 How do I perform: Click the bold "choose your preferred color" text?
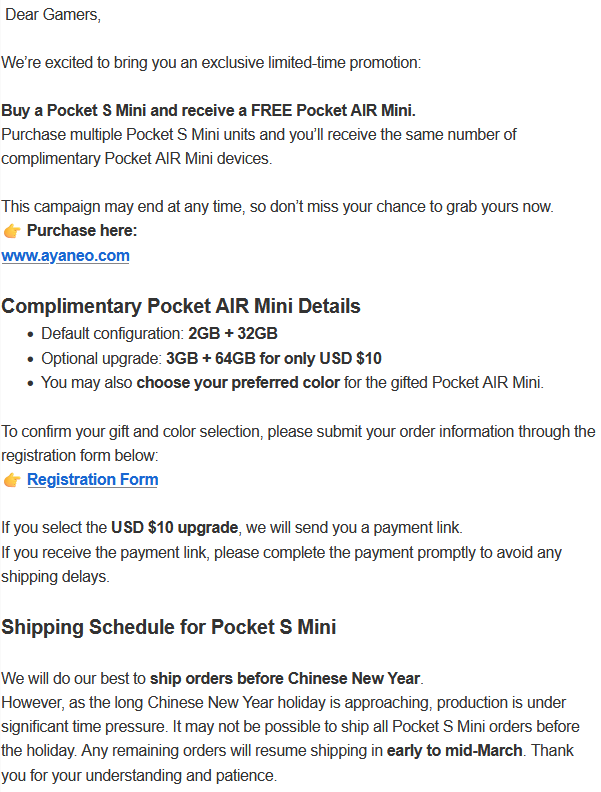[x=237, y=382]
